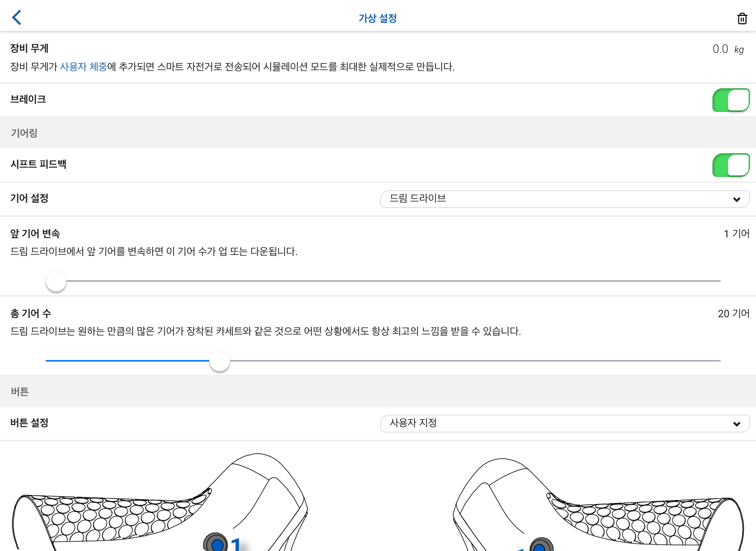Click the right handlebar shifter illustration
This screenshot has height=551, width=756.
(598, 504)
